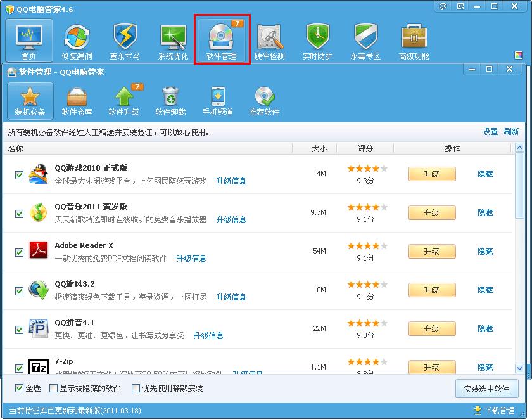Viewport: 532px width, 419px height.
Task: Open the 系统优化 optimization tool
Action: [172, 40]
